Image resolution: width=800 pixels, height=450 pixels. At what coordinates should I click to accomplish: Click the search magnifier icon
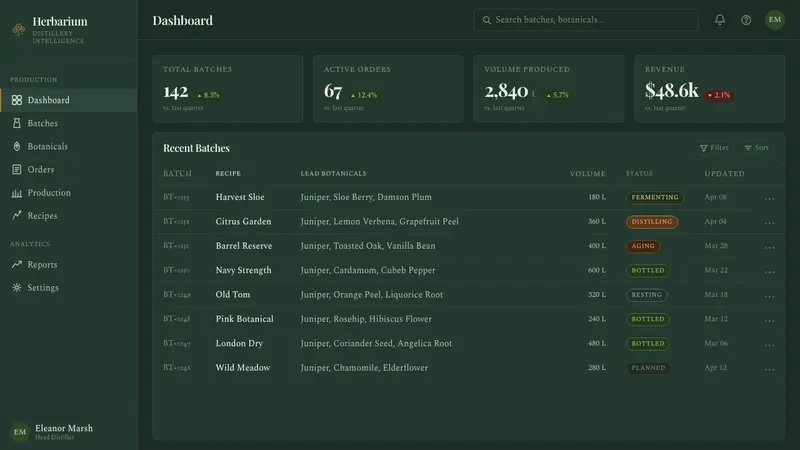click(487, 20)
